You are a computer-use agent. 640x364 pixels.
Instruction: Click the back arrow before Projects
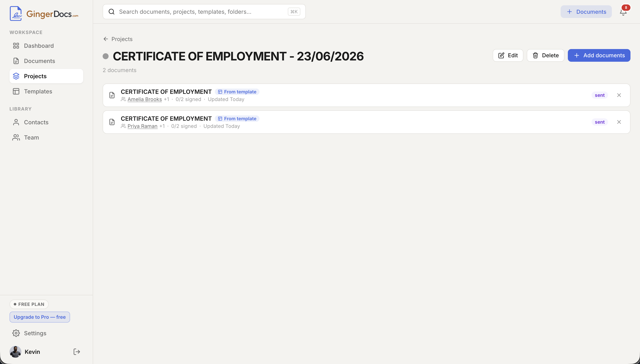click(x=106, y=39)
